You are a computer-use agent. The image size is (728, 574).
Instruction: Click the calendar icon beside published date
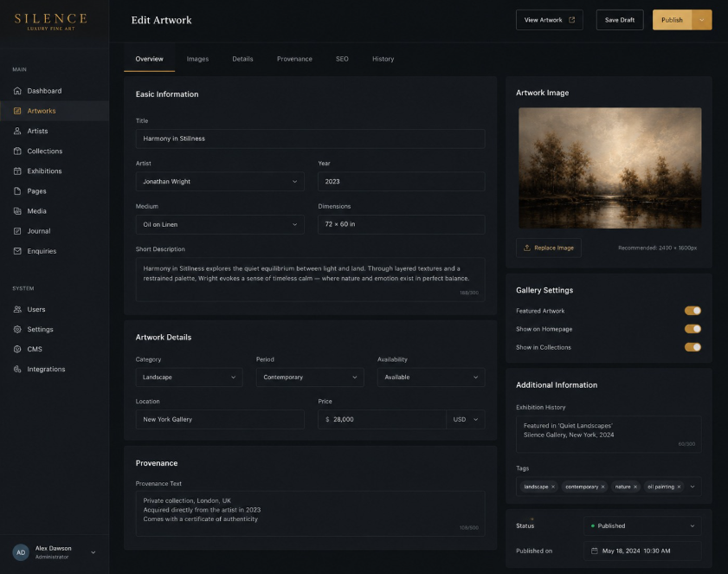(x=594, y=551)
